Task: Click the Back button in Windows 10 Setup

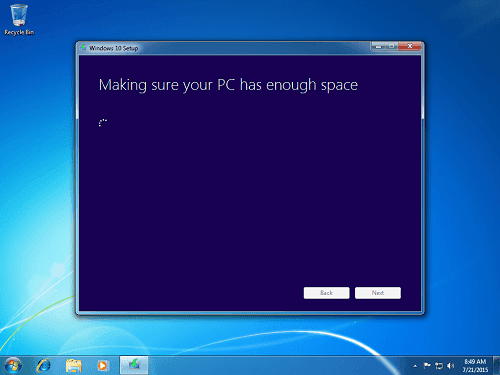Action: (x=326, y=293)
